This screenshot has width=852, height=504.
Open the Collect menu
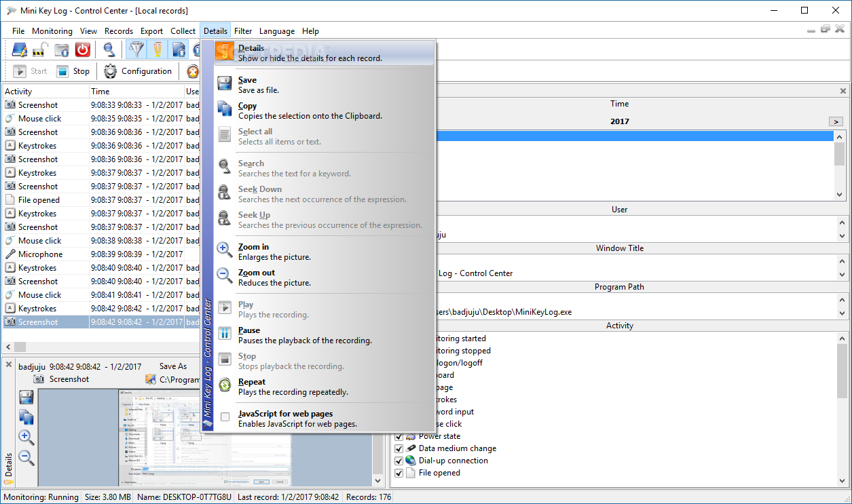pyautogui.click(x=183, y=31)
